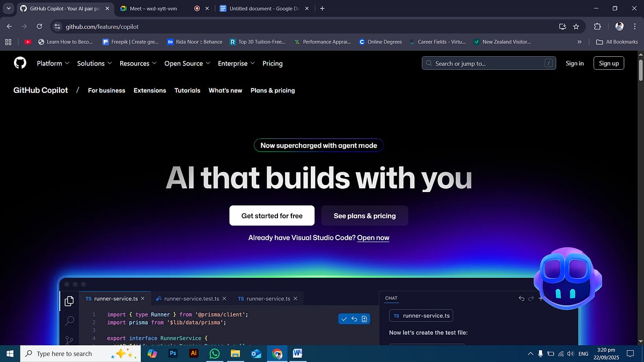644x362 pixels.
Task: Open Visual Studio Code via the Open now link
Action: point(373,238)
